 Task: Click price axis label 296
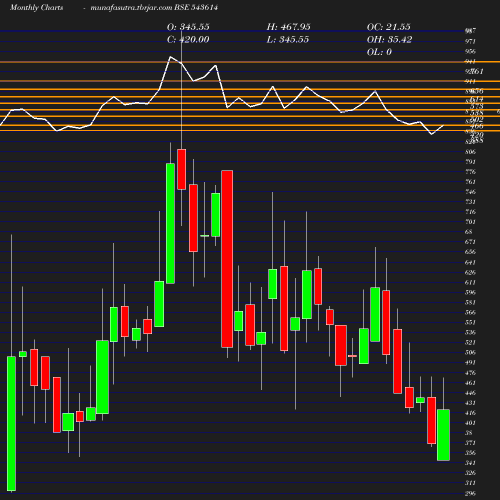click(x=470, y=493)
